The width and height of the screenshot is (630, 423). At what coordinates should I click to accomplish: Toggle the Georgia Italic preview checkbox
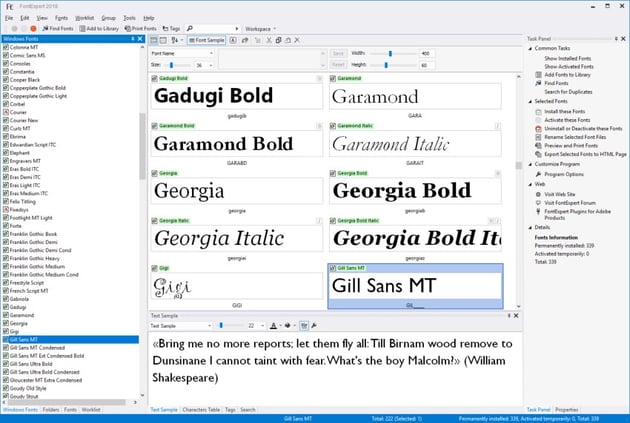[154, 220]
